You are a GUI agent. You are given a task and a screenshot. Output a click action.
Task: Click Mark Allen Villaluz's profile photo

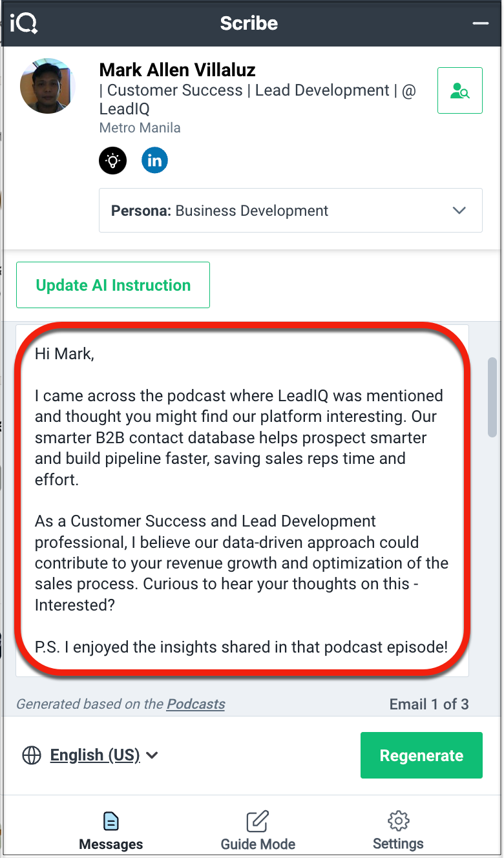pyautogui.click(x=48, y=86)
